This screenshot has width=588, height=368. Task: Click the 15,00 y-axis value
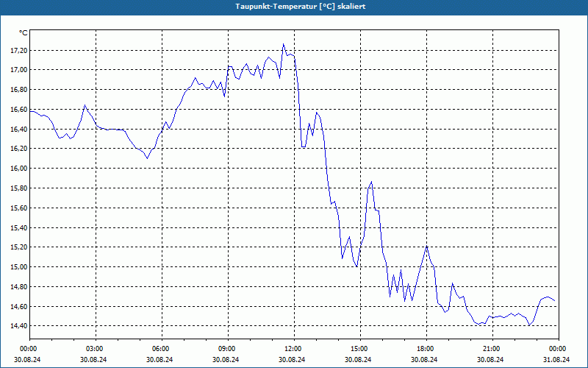(x=18, y=267)
